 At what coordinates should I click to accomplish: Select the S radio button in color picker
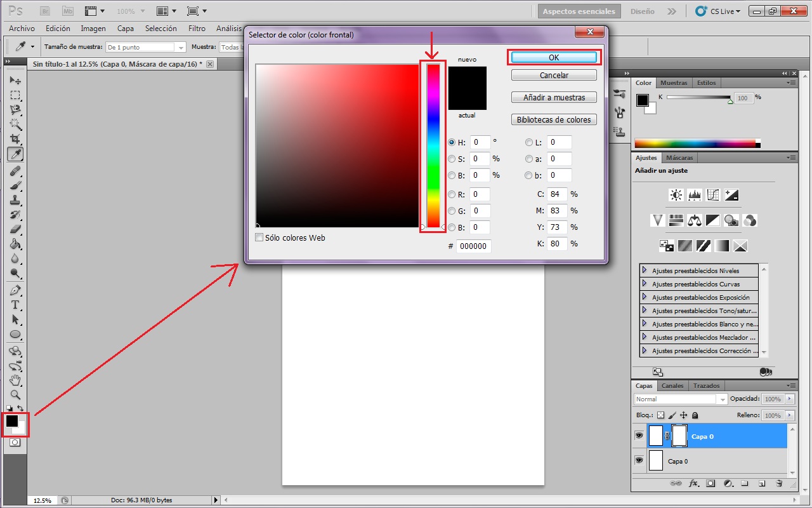pos(451,159)
